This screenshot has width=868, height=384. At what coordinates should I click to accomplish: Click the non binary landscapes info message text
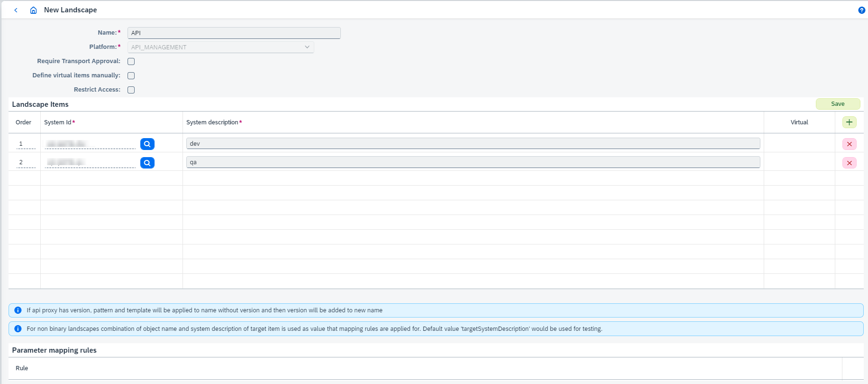point(314,329)
